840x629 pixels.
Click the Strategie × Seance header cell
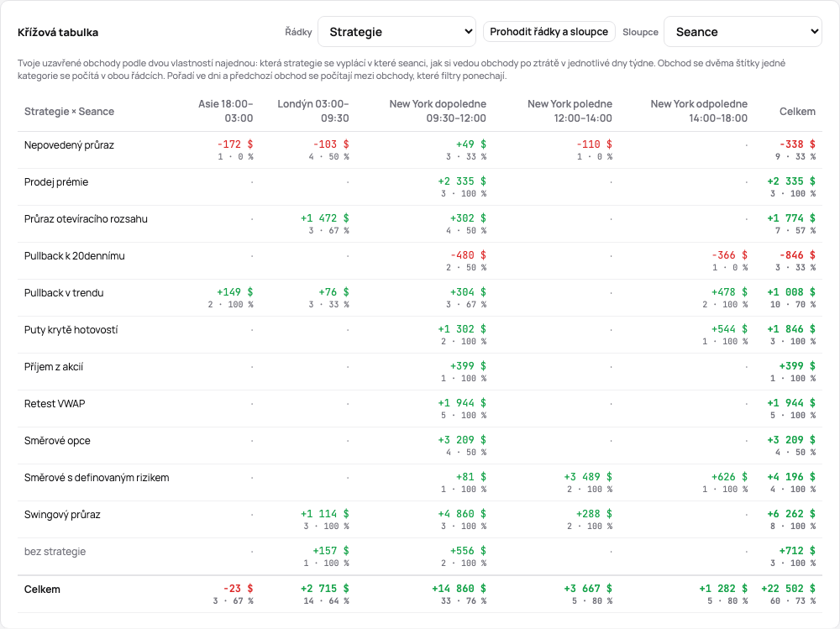(69, 112)
